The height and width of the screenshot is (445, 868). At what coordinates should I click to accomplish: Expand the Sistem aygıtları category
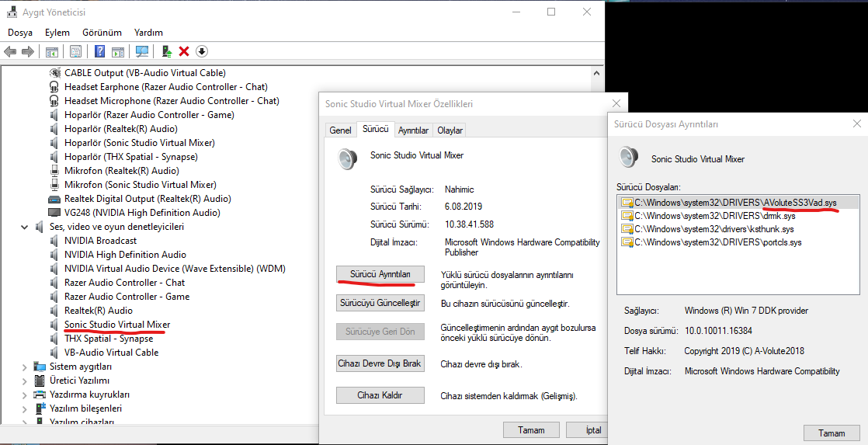[24, 367]
